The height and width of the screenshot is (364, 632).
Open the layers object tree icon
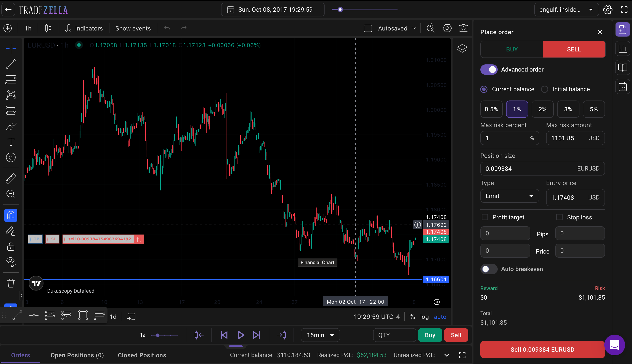click(462, 48)
